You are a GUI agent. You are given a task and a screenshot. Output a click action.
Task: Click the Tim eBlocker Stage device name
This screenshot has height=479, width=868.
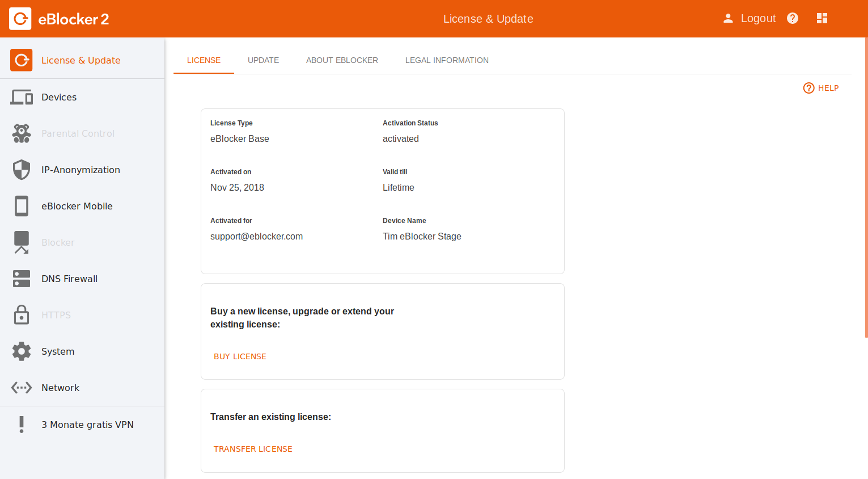tap(422, 236)
